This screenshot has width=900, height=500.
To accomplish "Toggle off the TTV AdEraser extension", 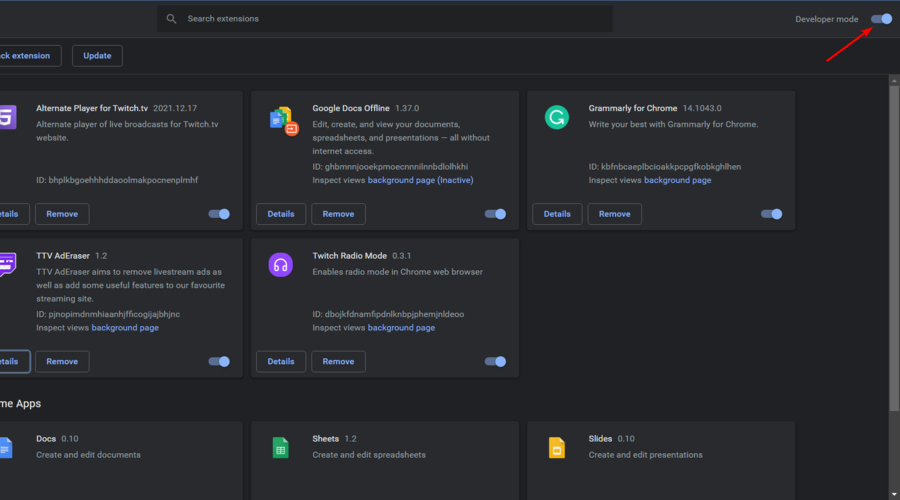I will pyautogui.click(x=219, y=362).
